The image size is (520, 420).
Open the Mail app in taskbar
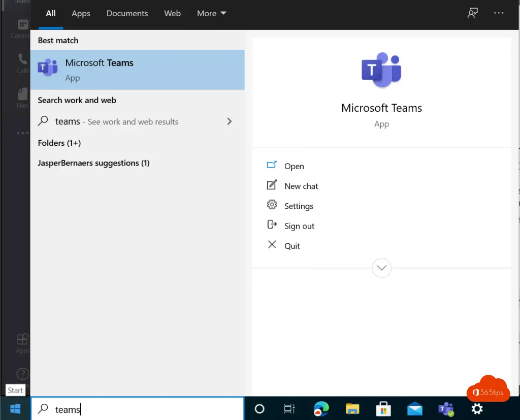click(x=415, y=409)
